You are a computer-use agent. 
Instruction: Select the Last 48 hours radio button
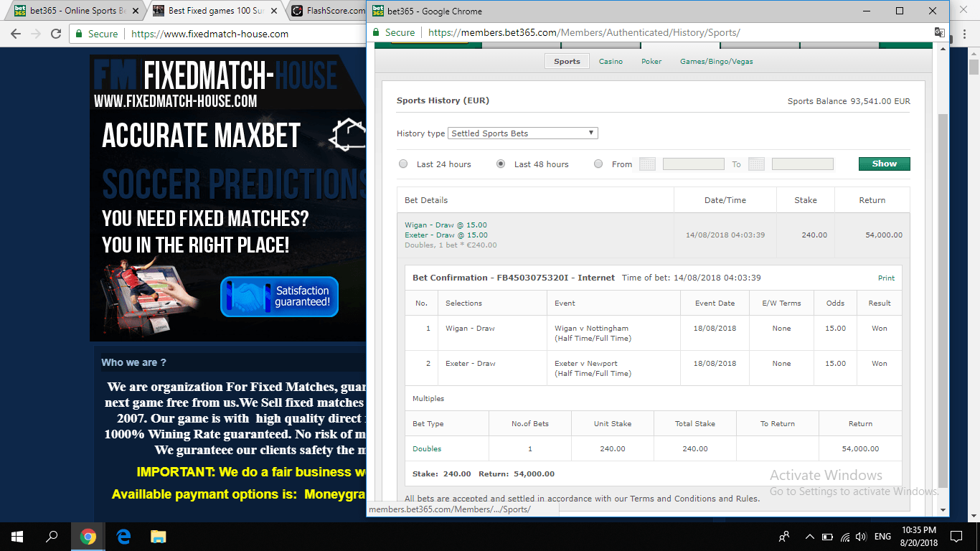click(x=501, y=164)
